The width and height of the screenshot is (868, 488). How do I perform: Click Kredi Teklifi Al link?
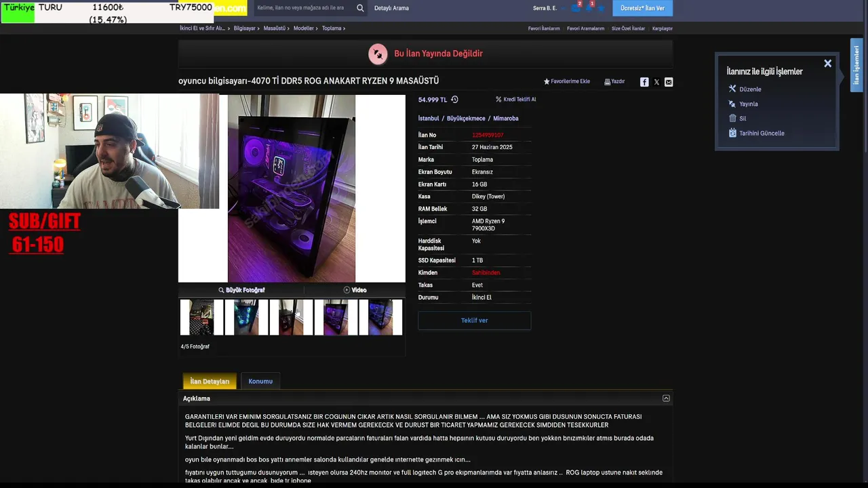(x=516, y=100)
